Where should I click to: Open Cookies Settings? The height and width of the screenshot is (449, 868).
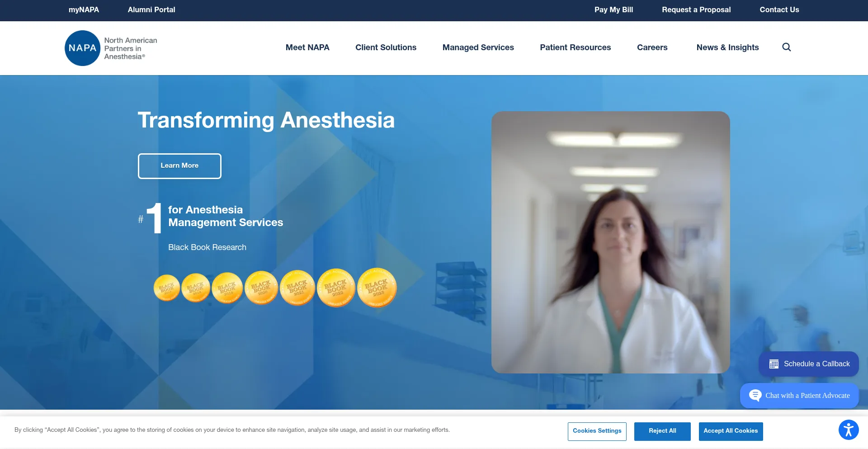click(597, 431)
